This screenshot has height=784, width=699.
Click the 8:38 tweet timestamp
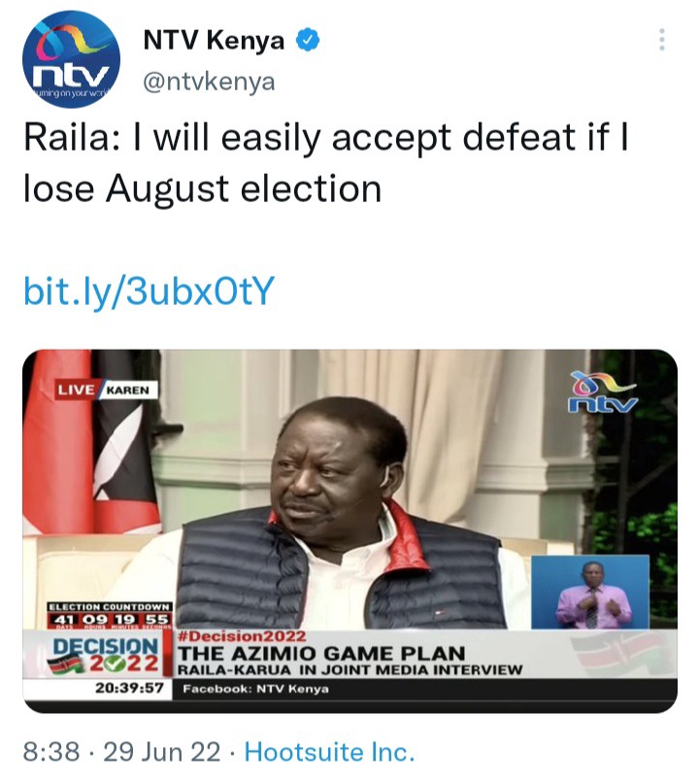tap(51, 752)
